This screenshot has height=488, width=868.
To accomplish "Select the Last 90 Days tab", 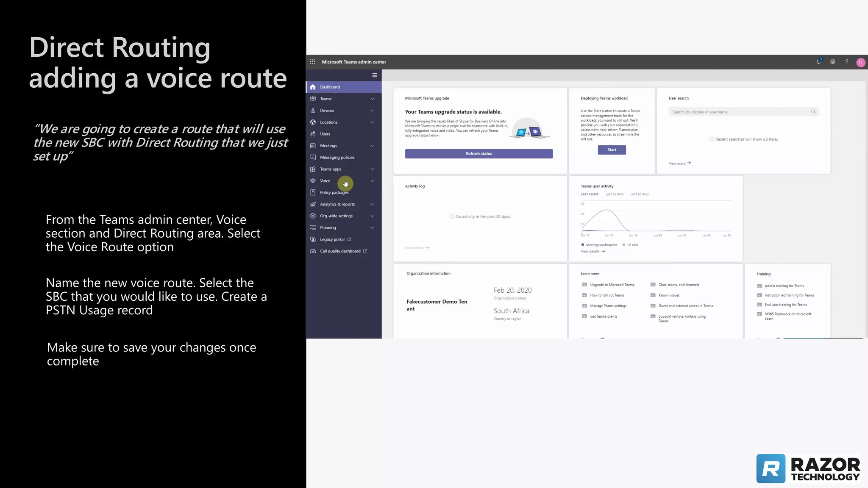I will (x=640, y=194).
